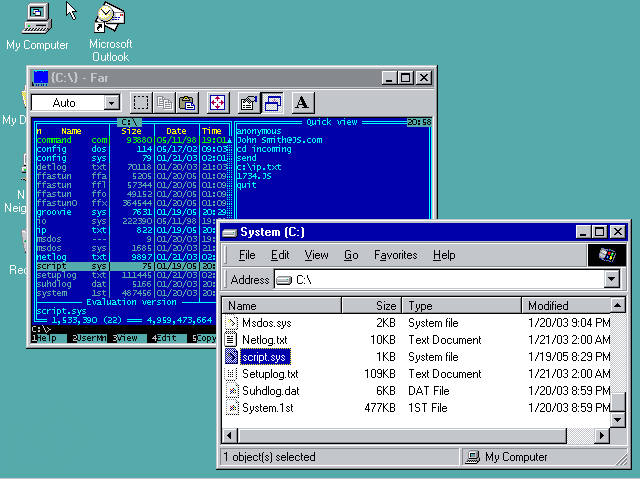
Task: Open the Properties icon in Far toolbar
Action: [249, 102]
